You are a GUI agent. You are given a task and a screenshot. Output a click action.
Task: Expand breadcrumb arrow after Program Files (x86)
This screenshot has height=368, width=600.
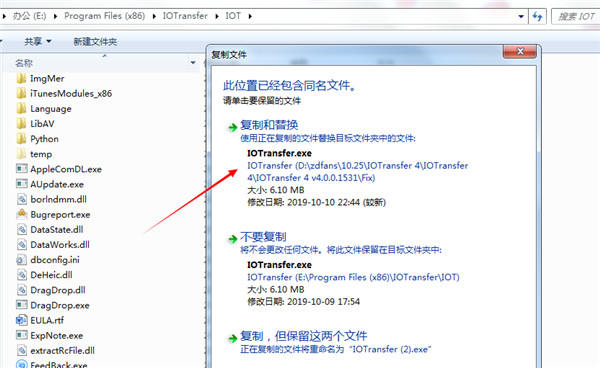pyautogui.click(x=154, y=16)
